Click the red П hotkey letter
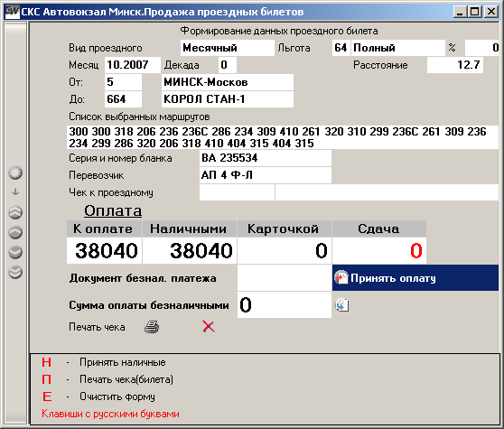504x429 pixels. (x=47, y=379)
